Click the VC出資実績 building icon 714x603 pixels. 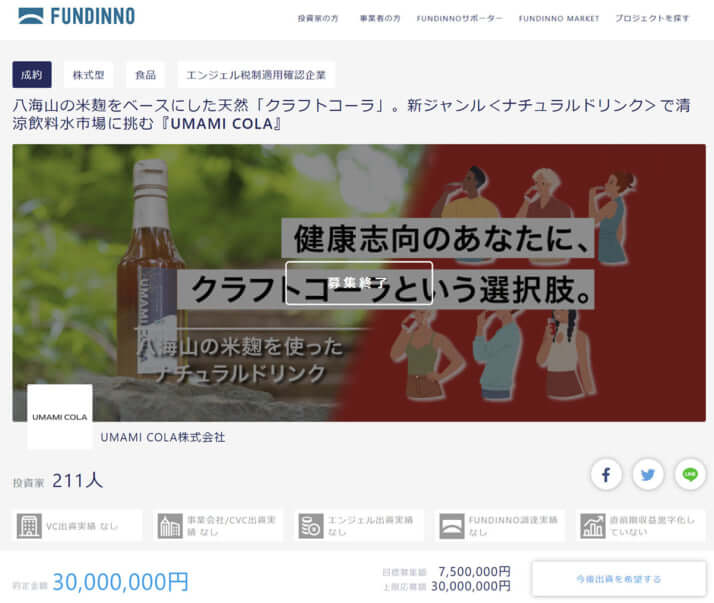pos(29,526)
